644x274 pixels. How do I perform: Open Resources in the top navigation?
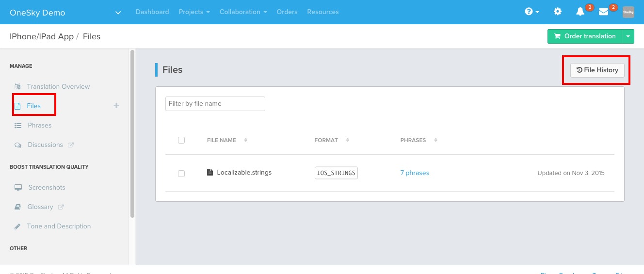coord(323,12)
